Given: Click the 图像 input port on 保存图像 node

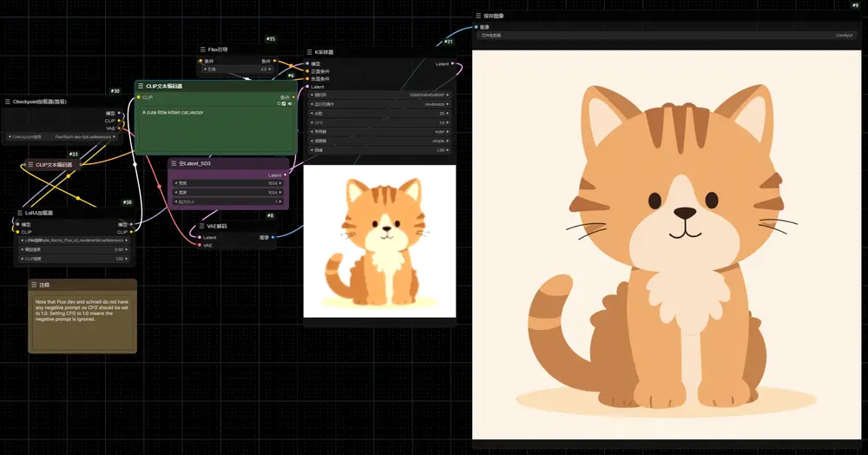Looking at the screenshot, I should (x=476, y=27).
